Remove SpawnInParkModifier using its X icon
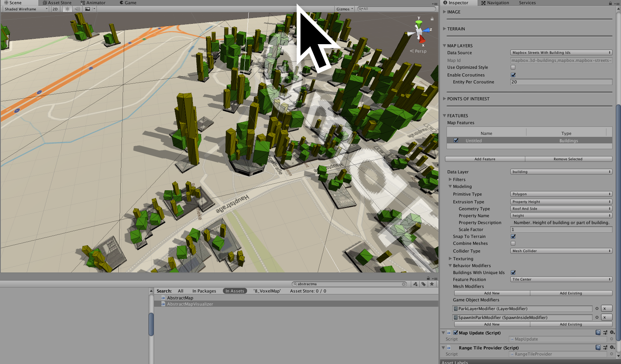Screen dimensions: 621x364 pyautogui.click(x=606, y=317)
